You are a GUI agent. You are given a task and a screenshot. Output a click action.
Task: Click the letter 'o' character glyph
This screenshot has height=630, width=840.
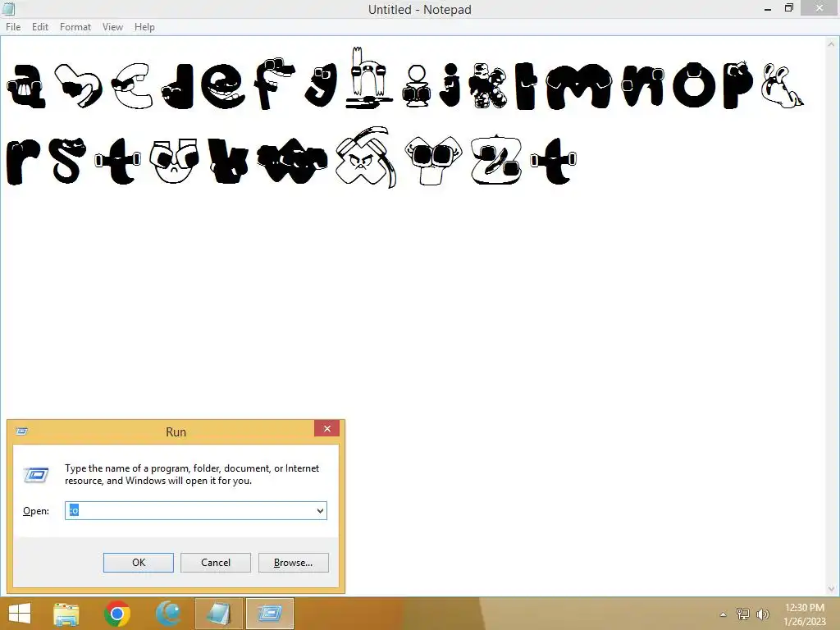coord(694,85)
